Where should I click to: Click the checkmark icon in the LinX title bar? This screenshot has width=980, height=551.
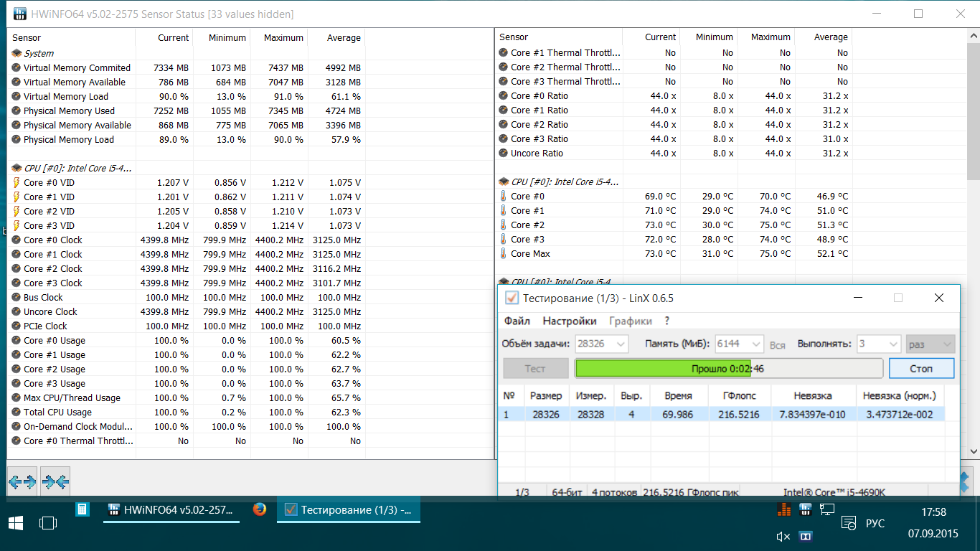(512, 298)
